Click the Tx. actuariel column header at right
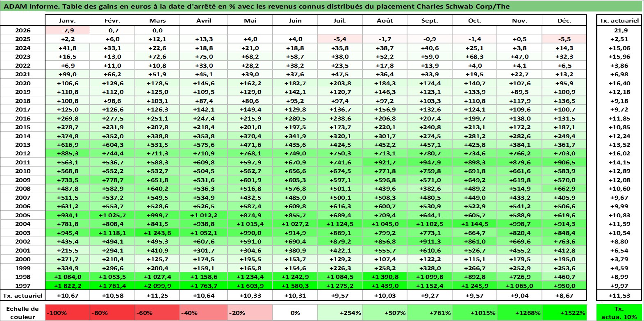The image size is (644, 321). pos(619,20)
